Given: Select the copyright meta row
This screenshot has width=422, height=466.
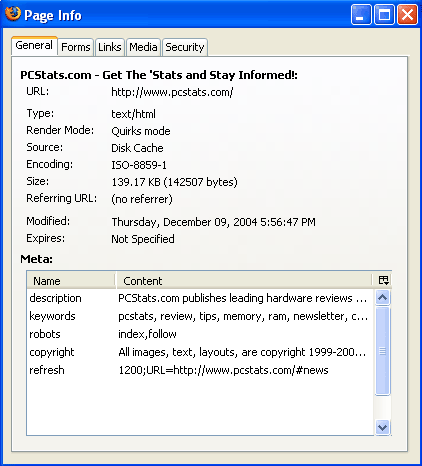Looking at the screenshot, I should 200,352.
